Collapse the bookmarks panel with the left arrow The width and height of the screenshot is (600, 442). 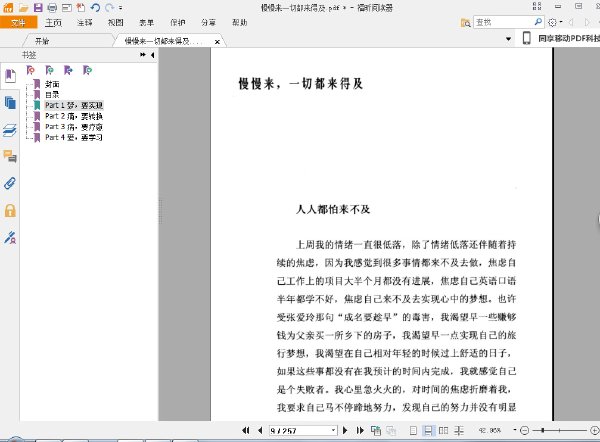click(x=153, y=55)
